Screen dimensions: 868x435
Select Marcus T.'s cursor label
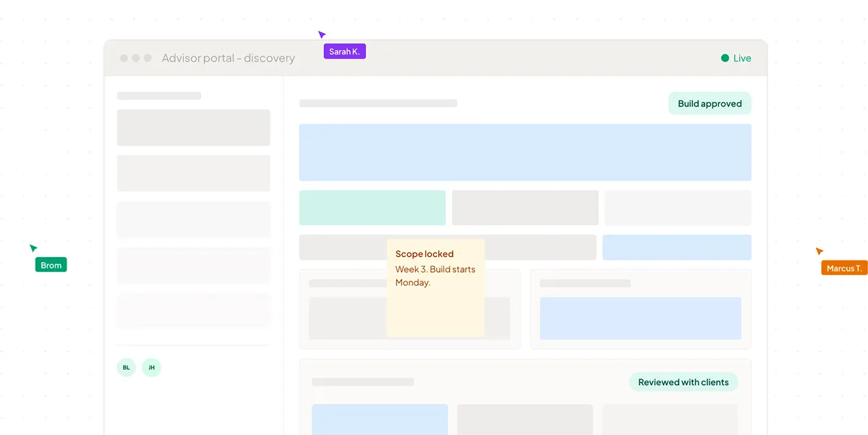844,268
